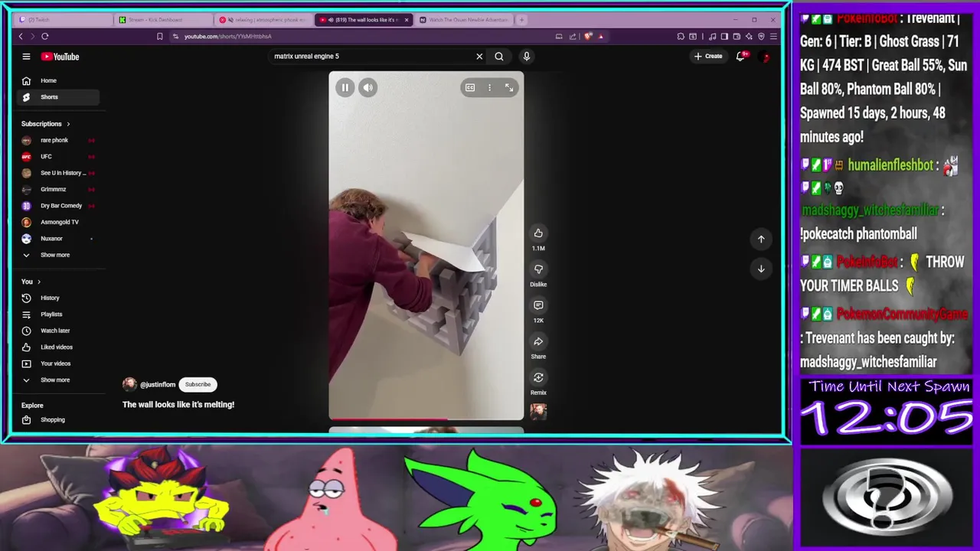Screen dimensions: 980x551
Task: Open the rare phonk subscription
Action: point(58,140)
